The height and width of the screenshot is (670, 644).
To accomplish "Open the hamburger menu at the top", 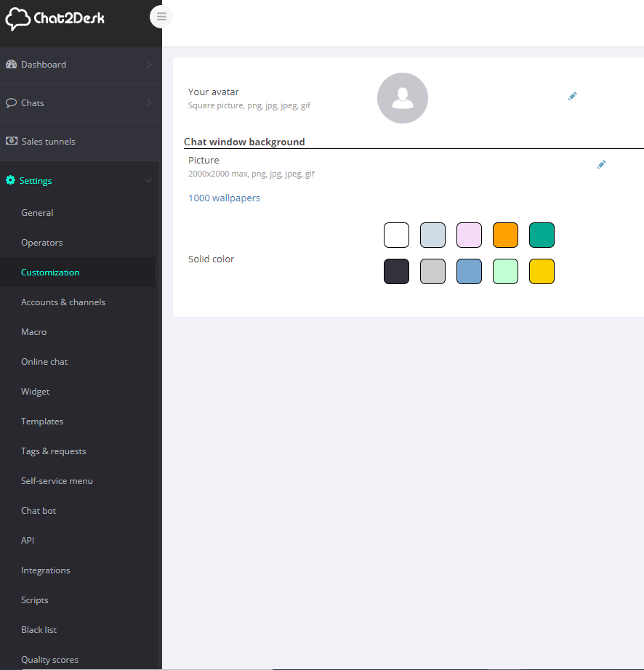I will [161, 17].
